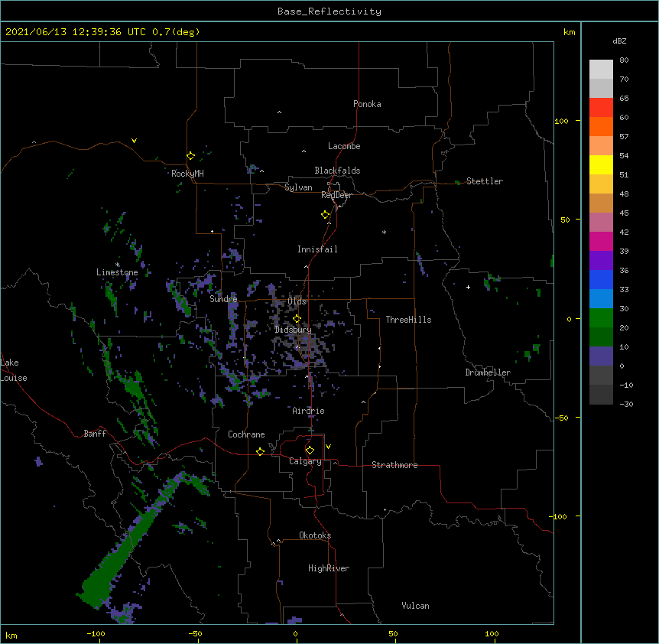This screenshot has height=644, width=659.
Task: Click the Limestone label
Action: tap(117, 272)
